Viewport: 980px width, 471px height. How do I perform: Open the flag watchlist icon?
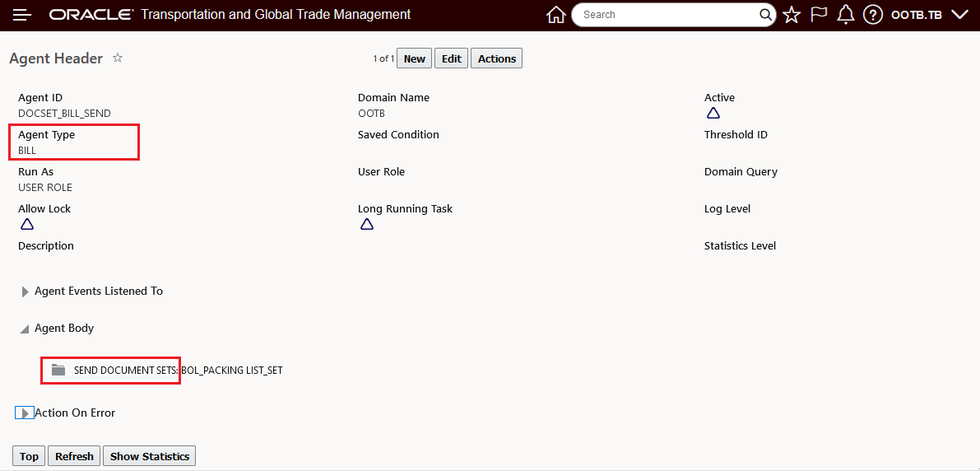tap(819, 15)
